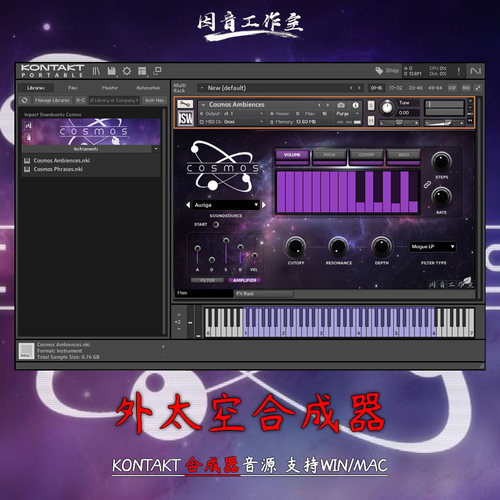Open the Output channel dropdown

point(232,114)
